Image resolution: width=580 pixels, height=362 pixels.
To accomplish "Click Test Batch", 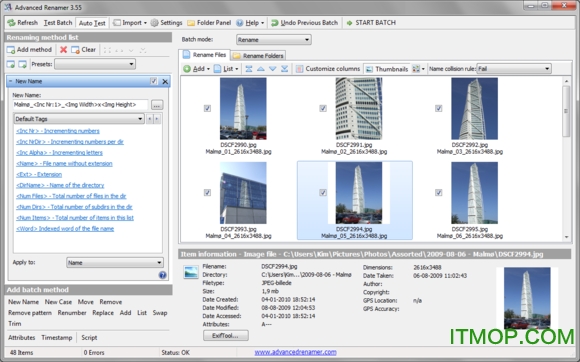I will (58, 23).
